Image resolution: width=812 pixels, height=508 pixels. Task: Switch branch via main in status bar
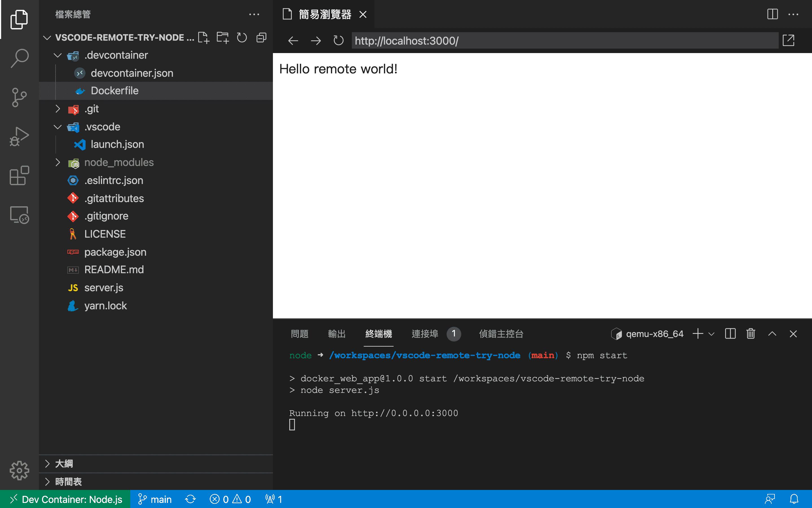pos(155,499)
